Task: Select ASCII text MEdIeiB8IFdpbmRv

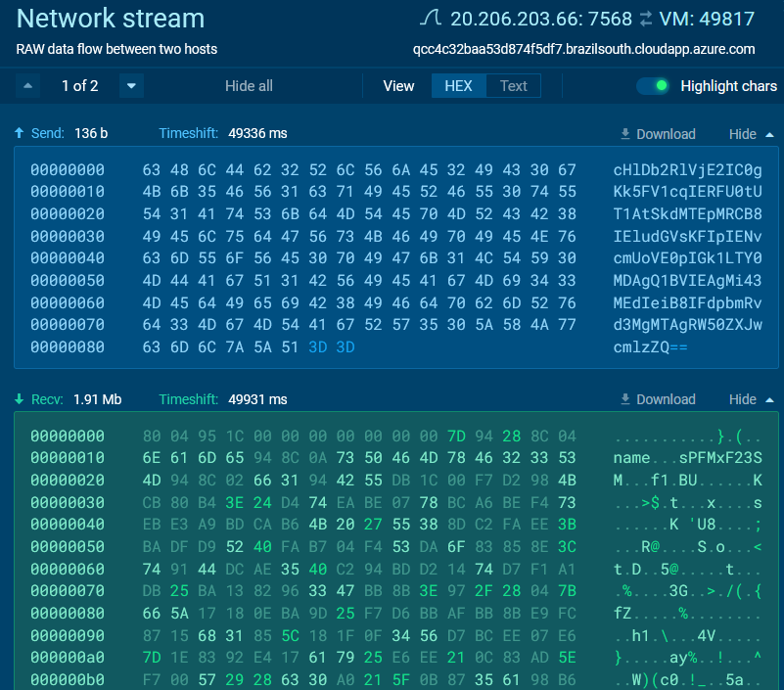Action: coord(687,303)
